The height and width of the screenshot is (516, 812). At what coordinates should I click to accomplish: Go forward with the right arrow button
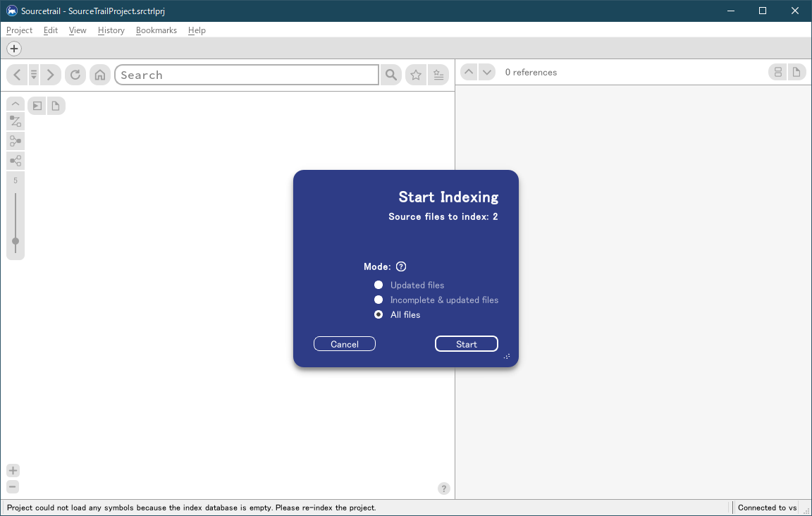coord(50,75)
